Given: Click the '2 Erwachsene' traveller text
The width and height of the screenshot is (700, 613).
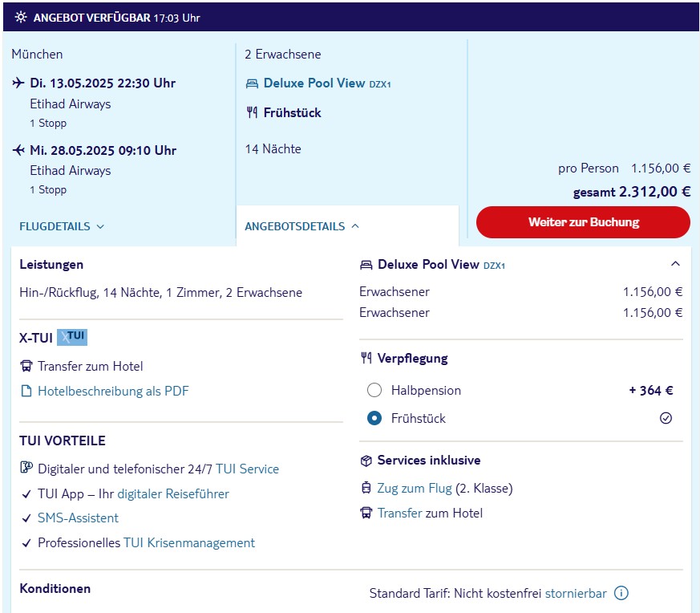Looking at the screenshot, I should [x=283, y=55].
